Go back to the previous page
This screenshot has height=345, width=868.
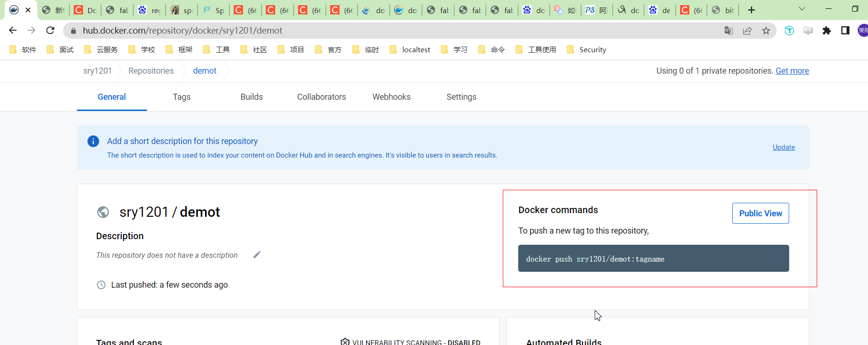[x=13, y=30]
